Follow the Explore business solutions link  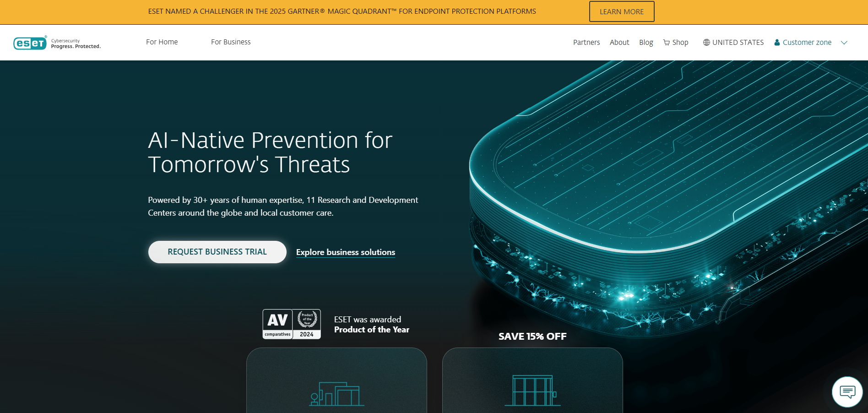(x=346, y=252)
